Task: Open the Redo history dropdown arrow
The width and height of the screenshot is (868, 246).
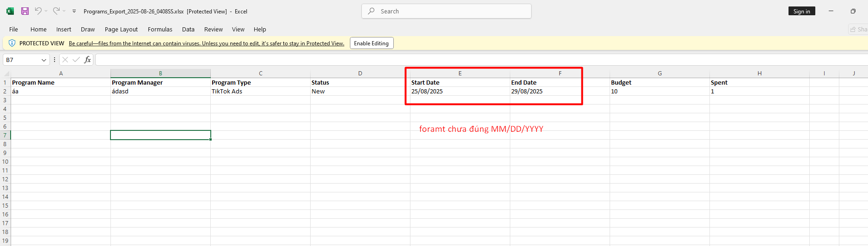Action: point(64,11)
